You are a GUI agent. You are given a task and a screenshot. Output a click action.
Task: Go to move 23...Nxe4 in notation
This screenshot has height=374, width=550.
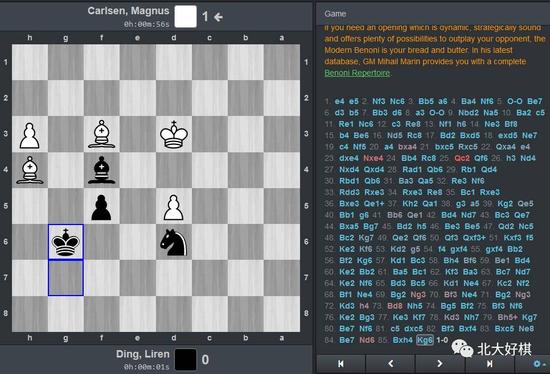pos(373,158)
